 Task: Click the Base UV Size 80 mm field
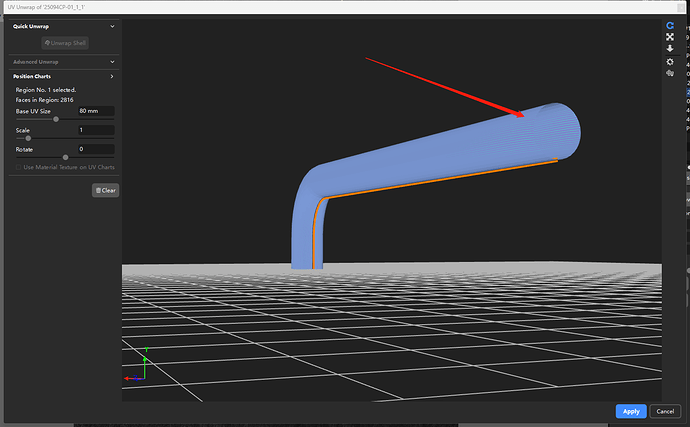(x=96, y=111)
